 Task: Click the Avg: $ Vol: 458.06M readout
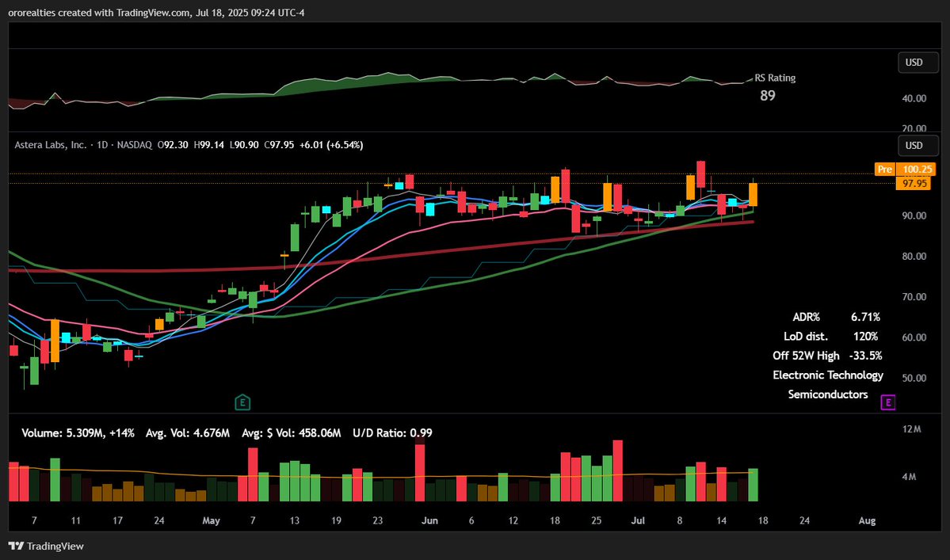[x=292, y=432]
